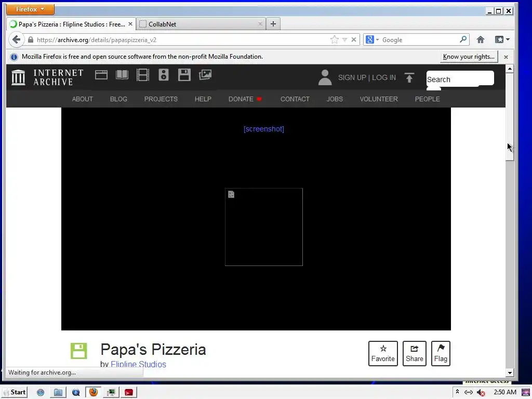The width and height of the screenshot is (532, 399).
Task: Open the Flipline Studios author link
Action: pos(138,364)
